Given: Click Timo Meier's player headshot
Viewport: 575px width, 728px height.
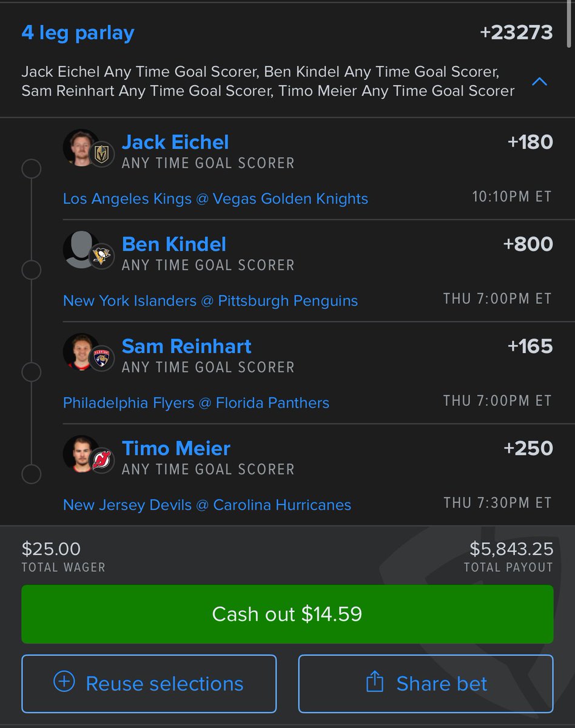Looking at the screenshot, I should tap(79, 451).
